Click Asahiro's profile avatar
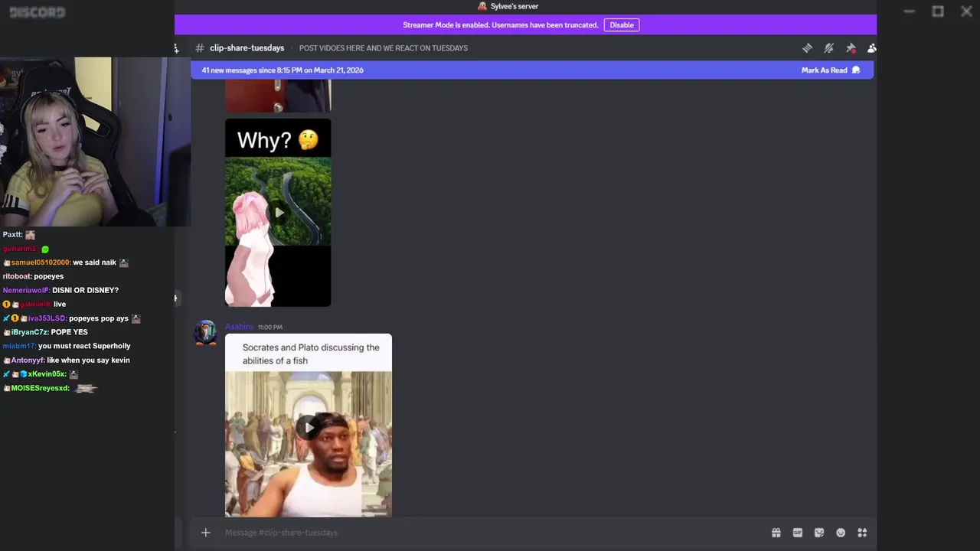Viewport: 980px width, 551px height. click(x=205, y=333)
